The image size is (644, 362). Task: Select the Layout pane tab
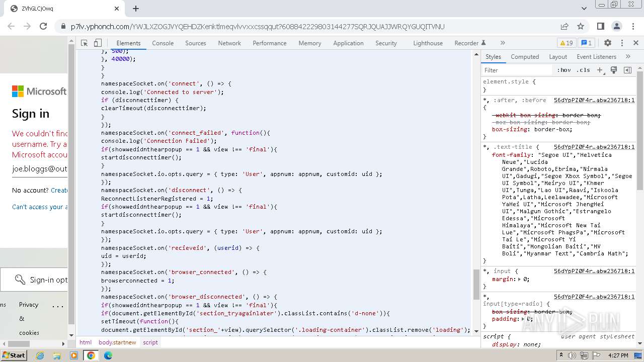558,57
